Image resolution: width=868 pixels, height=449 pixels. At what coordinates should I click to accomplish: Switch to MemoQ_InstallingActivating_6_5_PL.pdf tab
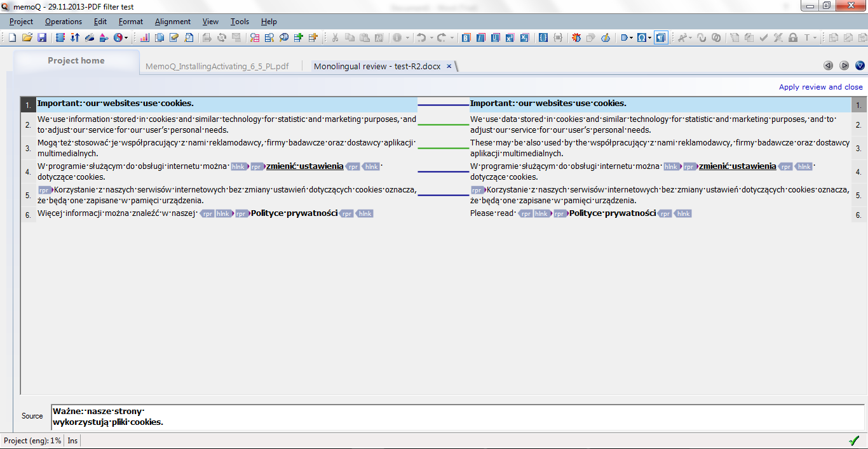click(x=217, y=66)
